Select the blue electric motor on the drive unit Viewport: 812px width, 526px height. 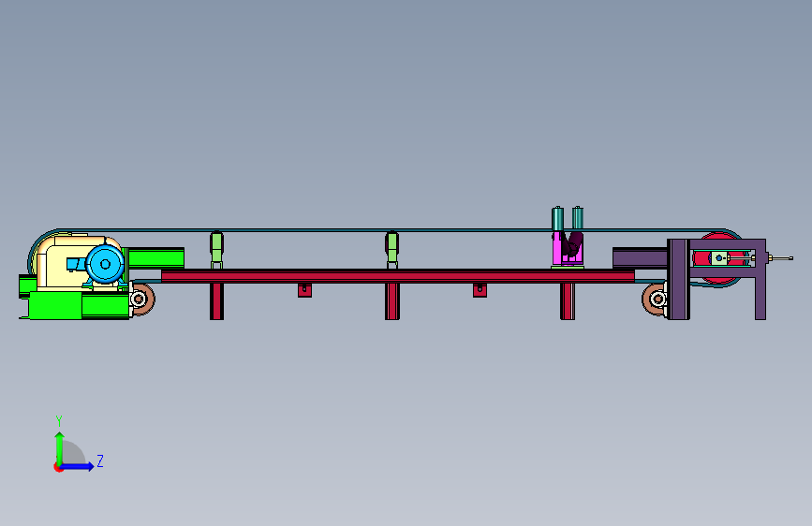(105, 264)
